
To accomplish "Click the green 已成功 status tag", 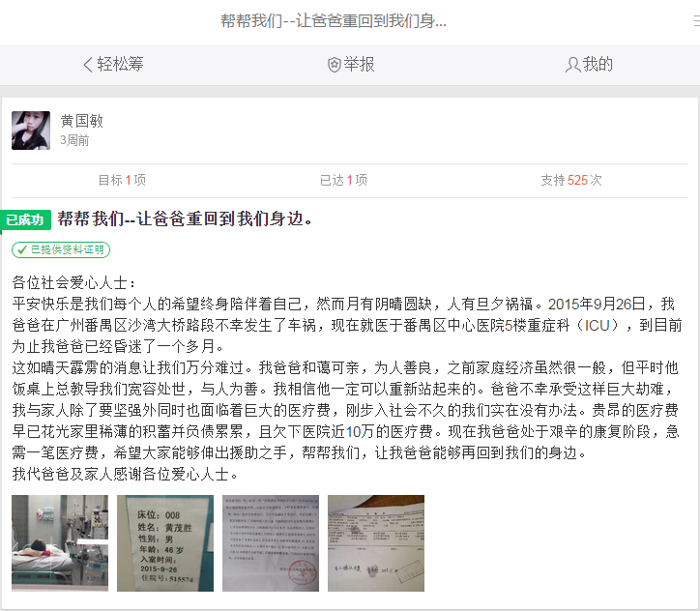I will (x=25, y=219).
